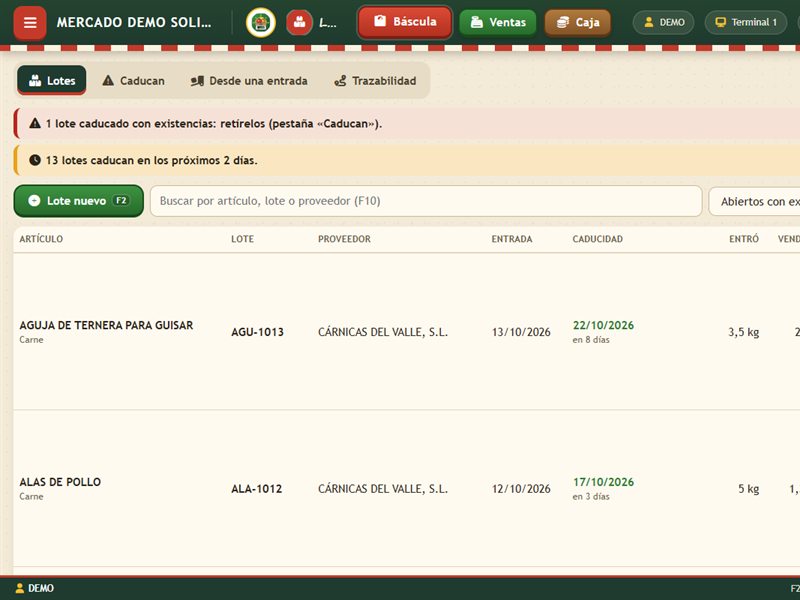
Task: Click the ENTRADA column header
Action: click(512, 239)
